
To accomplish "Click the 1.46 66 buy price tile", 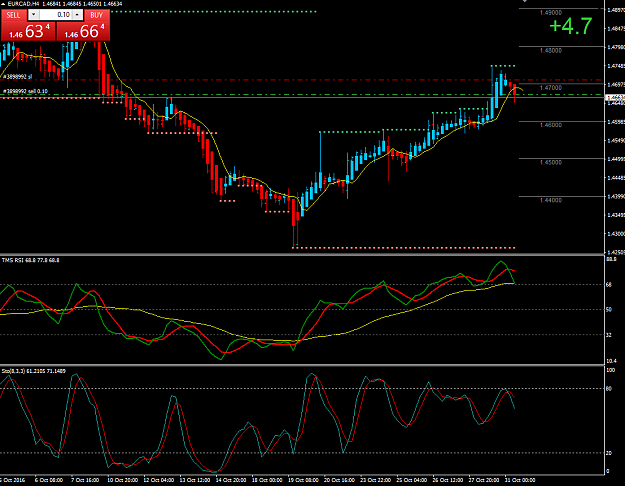I will 83,31.
